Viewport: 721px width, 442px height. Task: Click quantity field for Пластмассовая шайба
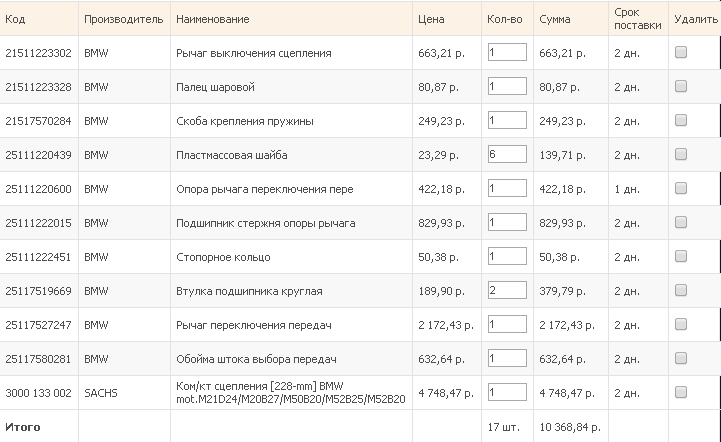pyautogui.click(x=507, y=155)
